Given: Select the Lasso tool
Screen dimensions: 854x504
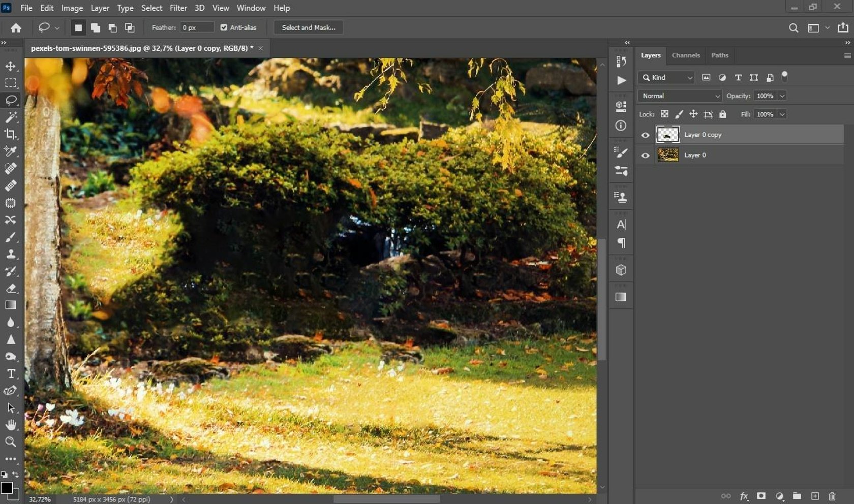Looking at the screenshot, I should (11, 100).
